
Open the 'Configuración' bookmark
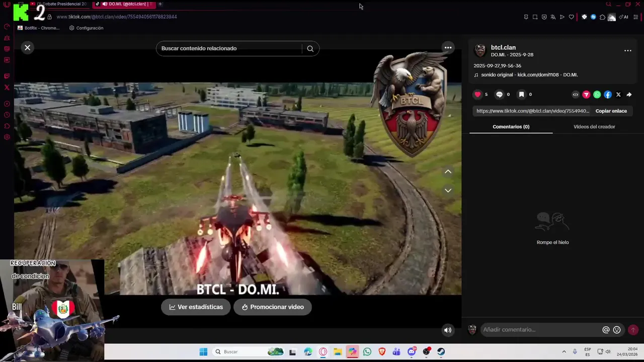[x=86, y=28]
